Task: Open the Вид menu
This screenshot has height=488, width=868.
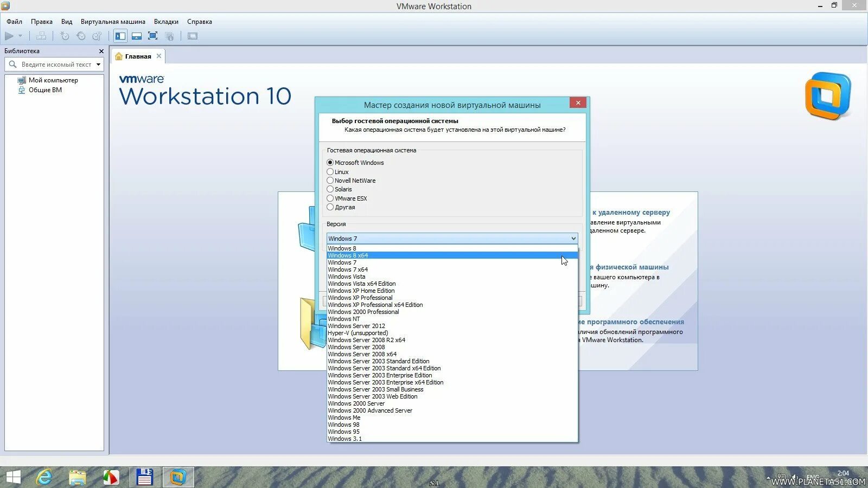Action: 67,22
